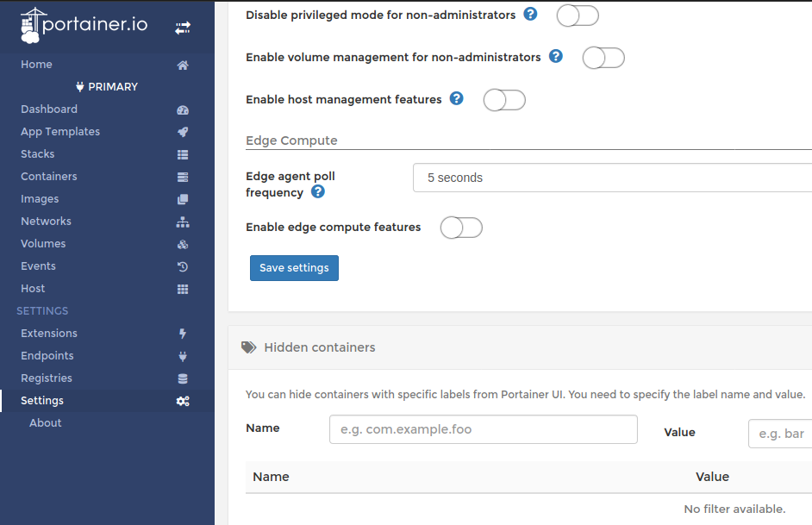
Task: Open Events using the history icon
Action: [182, 266]
